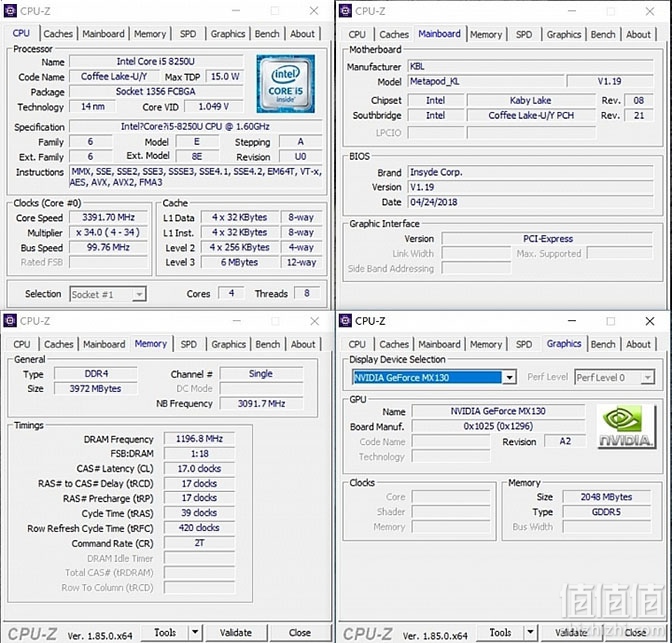This screenshot has width=672, height=643.
Task: Click Board Manuf. value 0x1025 (0x1296)
Action: click(x=498, y=426)
